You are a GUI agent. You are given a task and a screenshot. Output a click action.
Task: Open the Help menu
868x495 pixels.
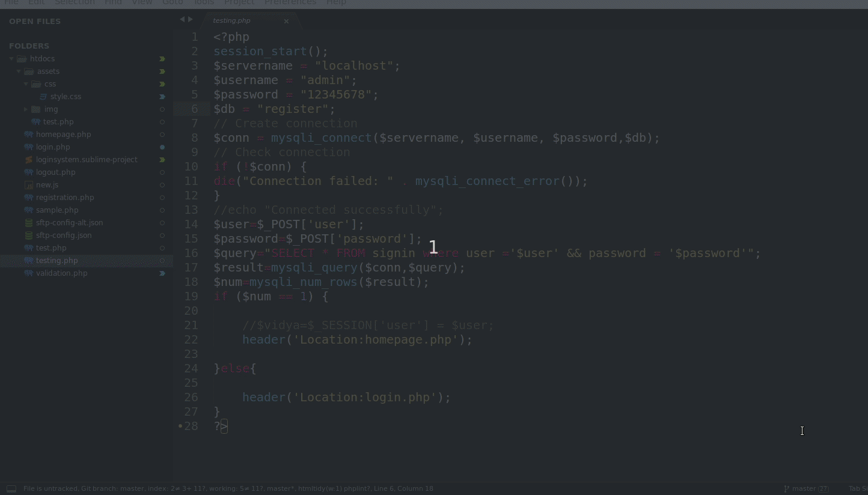click(x=336, y=2)
